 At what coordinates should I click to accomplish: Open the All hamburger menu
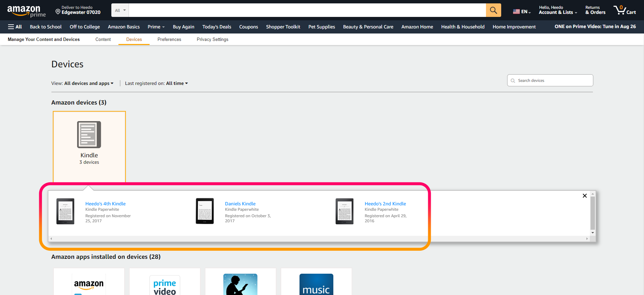coord(15,27)
